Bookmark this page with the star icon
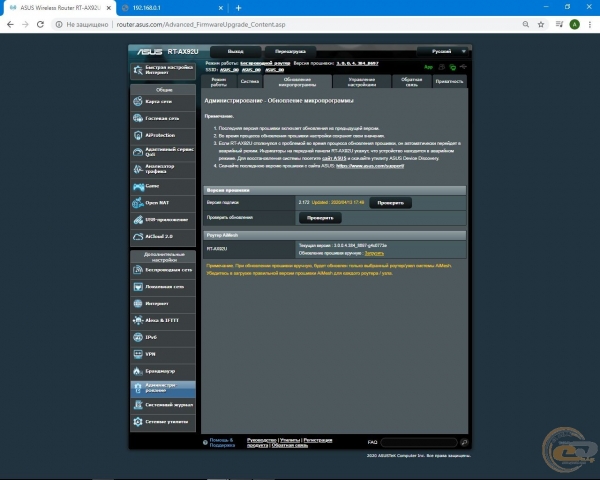Screen dimensions: 600x480 pyautogui.click(x=541, y=24)
